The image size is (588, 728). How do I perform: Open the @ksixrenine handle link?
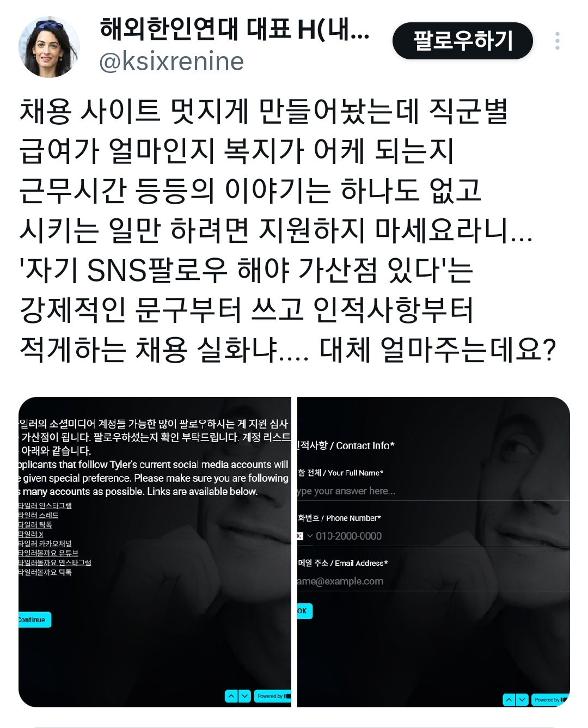171,62
